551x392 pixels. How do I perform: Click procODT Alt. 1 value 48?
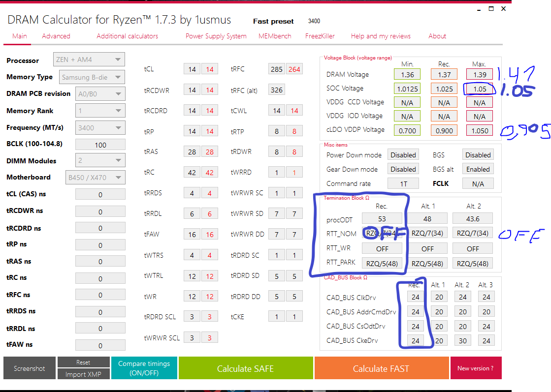tap(427, 219)
